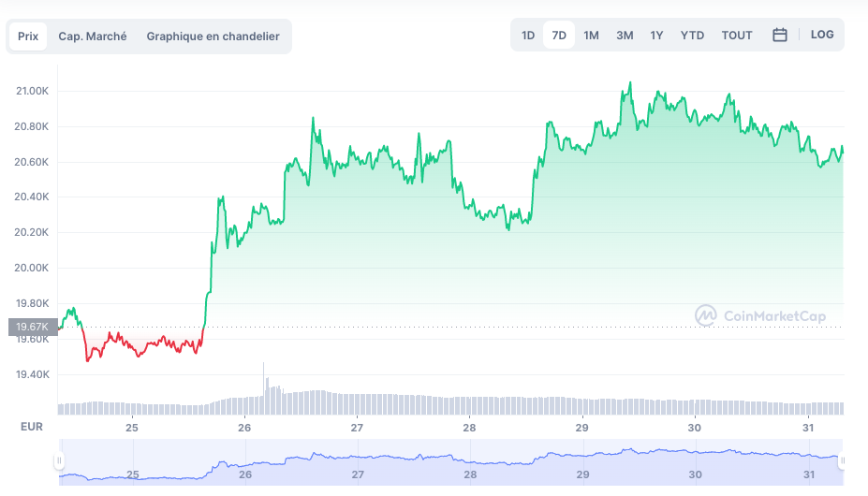Open the Graphique en chandelier view
Screen dimensions: 868x496
click(x=213, y=36)
